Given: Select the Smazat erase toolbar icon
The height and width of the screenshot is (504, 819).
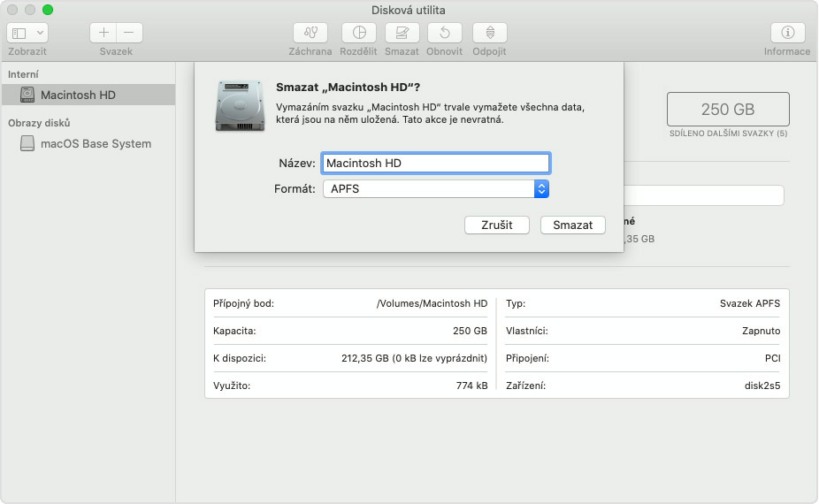Looking at the screenshot, I should pyautogui.click(x=402, y=33).
